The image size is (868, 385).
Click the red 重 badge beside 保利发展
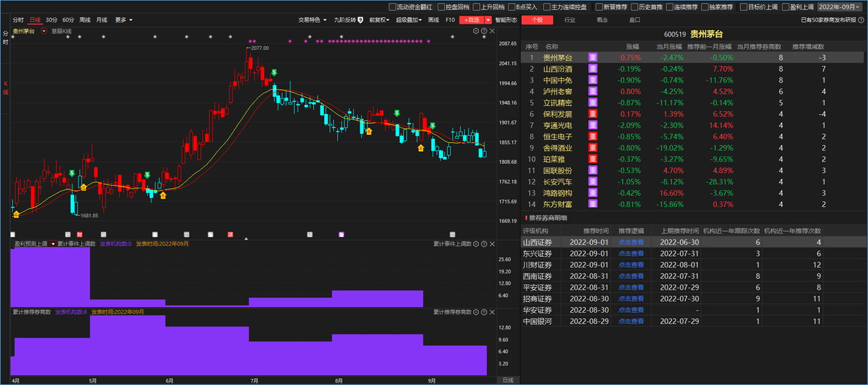click(x=593, y=114)
